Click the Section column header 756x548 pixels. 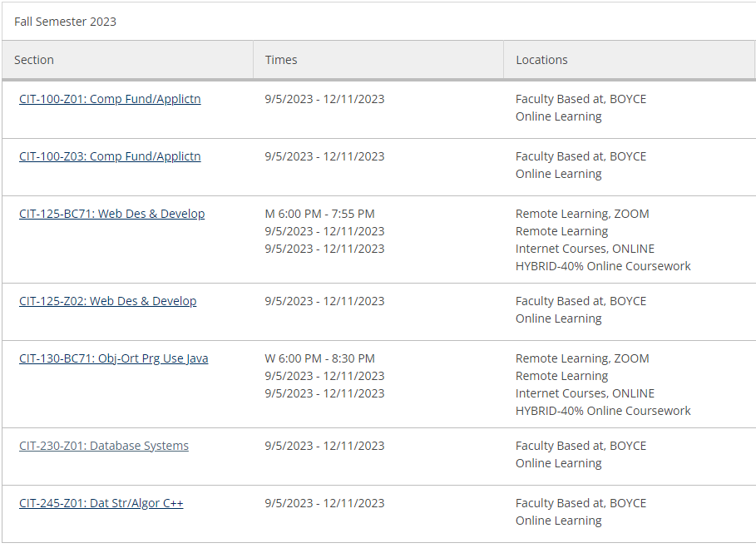click(x=34, y=60)
